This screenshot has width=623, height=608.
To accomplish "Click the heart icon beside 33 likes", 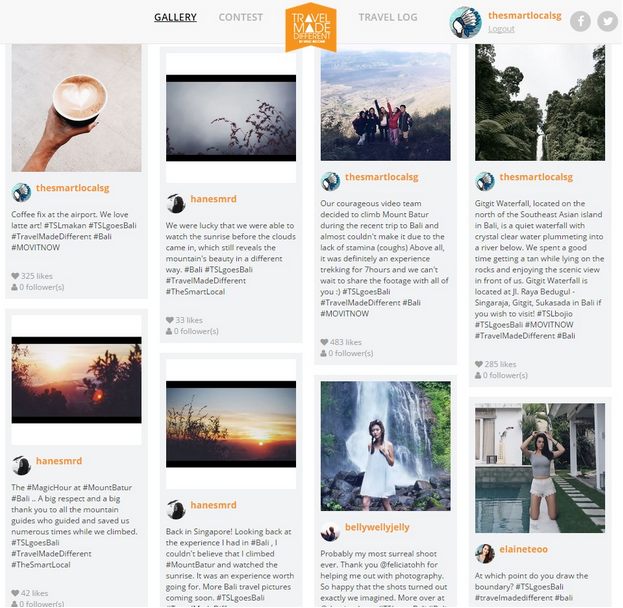I will coord(170,320).
